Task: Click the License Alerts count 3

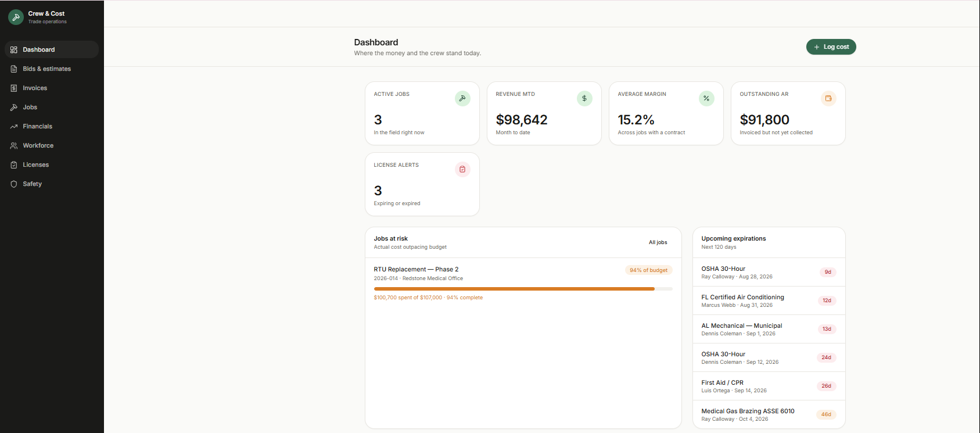Action: tap(378, 191)
